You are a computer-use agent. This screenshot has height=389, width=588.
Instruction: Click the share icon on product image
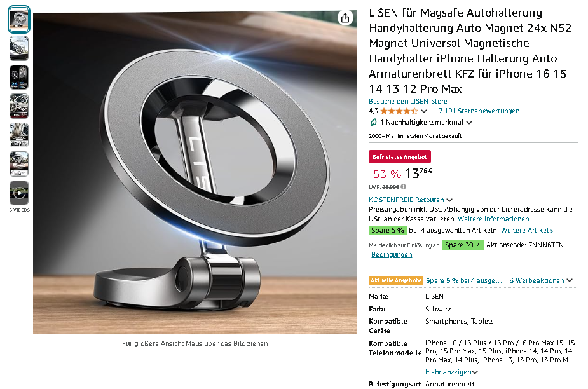[x=345, y=18]
